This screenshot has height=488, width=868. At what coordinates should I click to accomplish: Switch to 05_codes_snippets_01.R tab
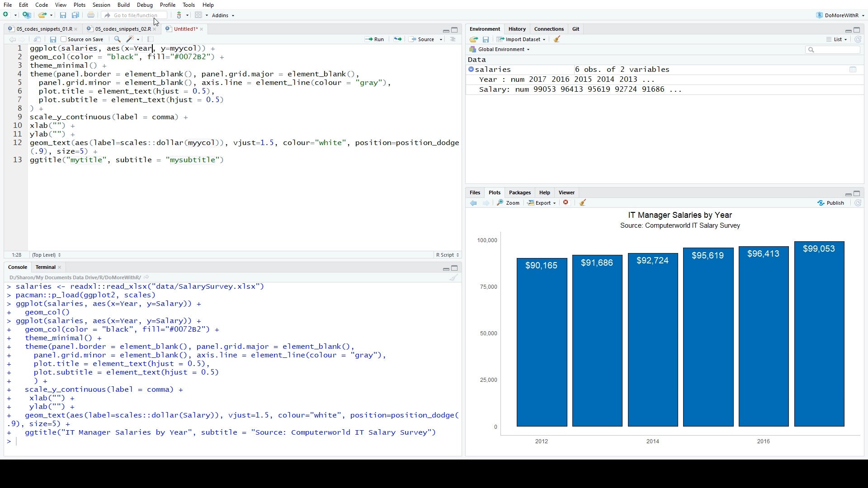[x=44, y=29]
